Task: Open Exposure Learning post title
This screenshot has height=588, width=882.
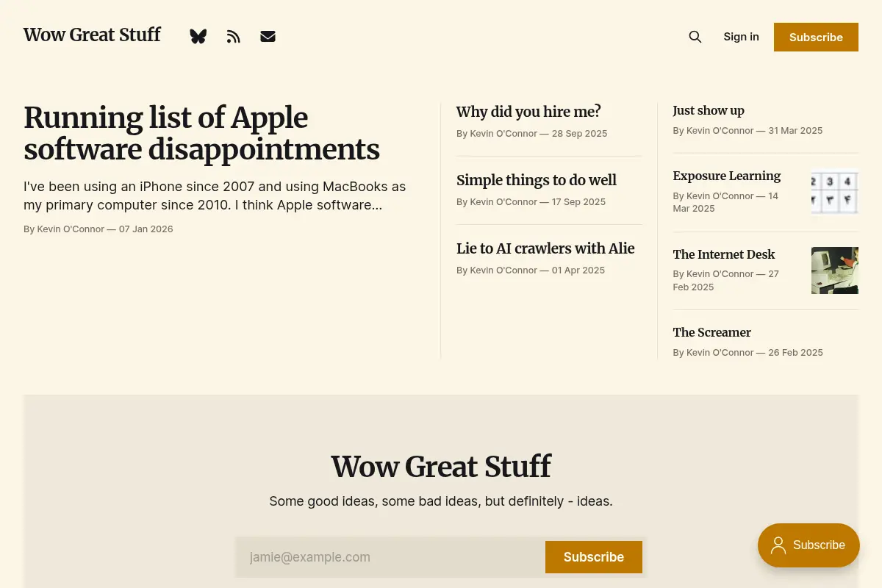Action: pyautogui.click(x=727, y=176)
